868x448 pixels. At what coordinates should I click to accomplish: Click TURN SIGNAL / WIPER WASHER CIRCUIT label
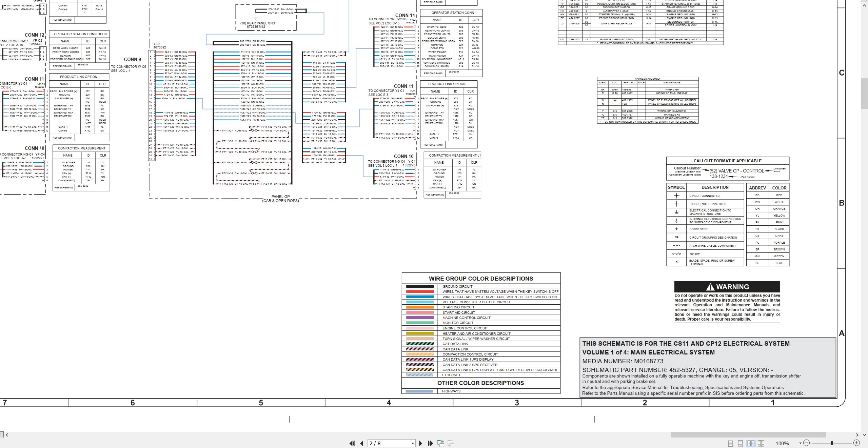[476, 339]
